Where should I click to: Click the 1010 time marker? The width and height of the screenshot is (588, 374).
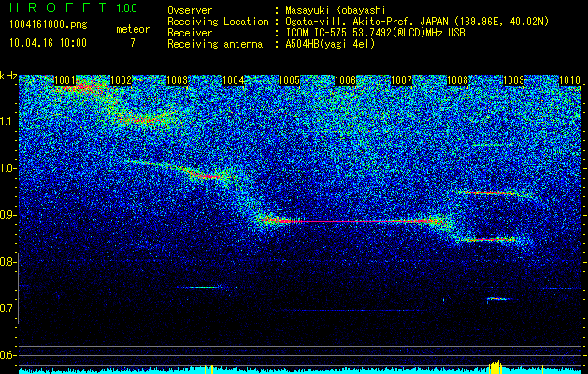(x=569, y=80)
